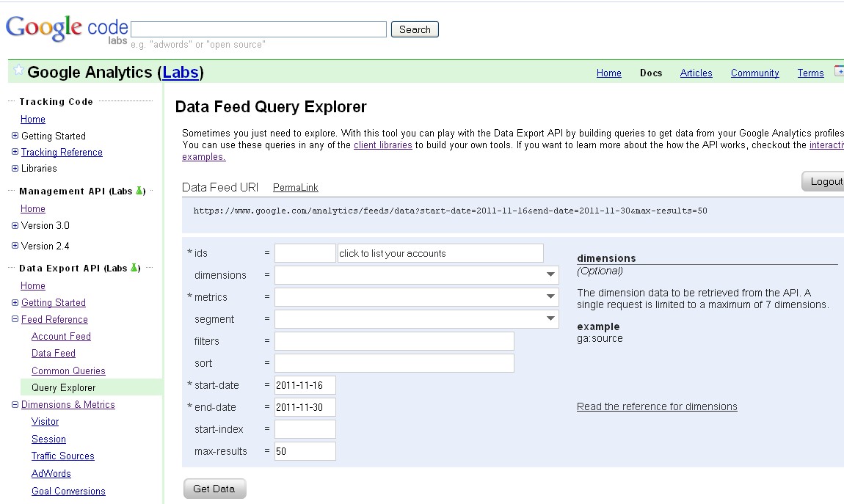
Task: Click the ids account listing field
Action: pos(440,253)
